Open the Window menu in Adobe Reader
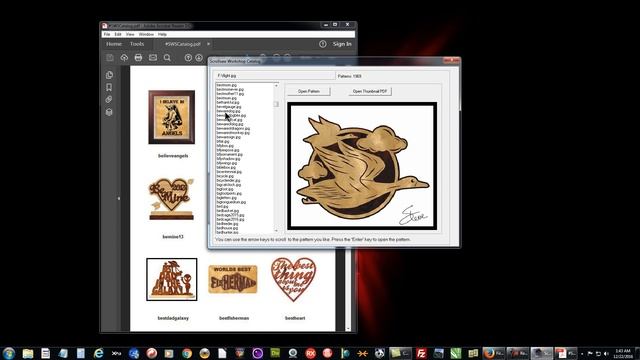This screenshot has height=360, width=640. 146,34
